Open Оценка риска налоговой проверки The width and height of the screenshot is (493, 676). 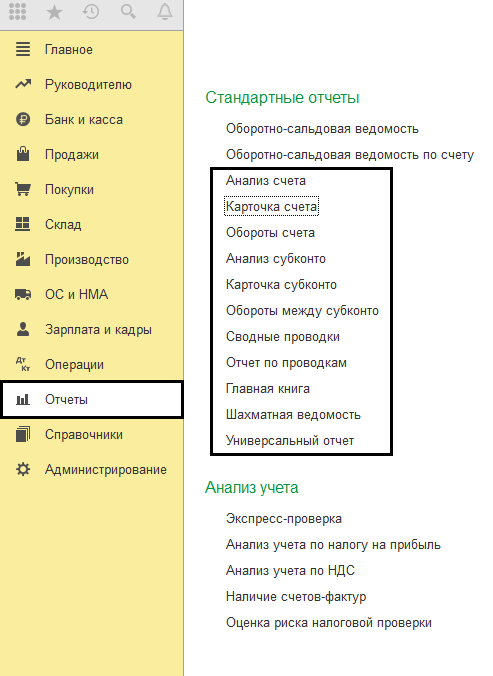[x=329, y=623]
